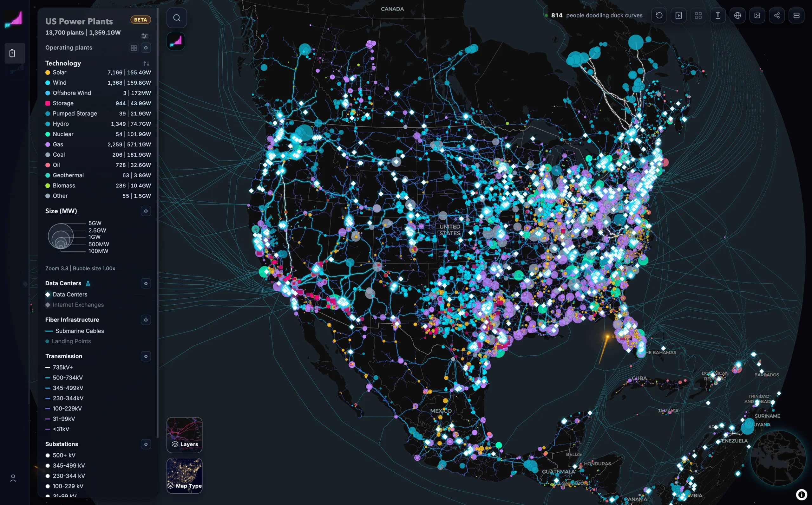Click the share icon in the toolbar

[777, 15]
